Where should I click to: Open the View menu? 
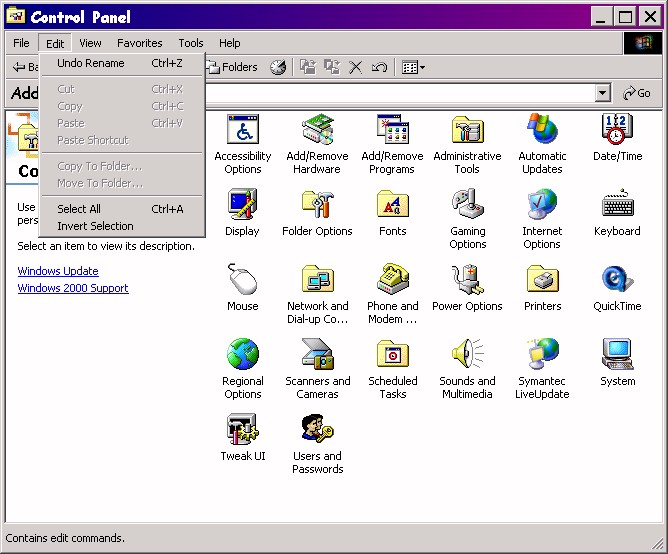click(x=90, y=43)
